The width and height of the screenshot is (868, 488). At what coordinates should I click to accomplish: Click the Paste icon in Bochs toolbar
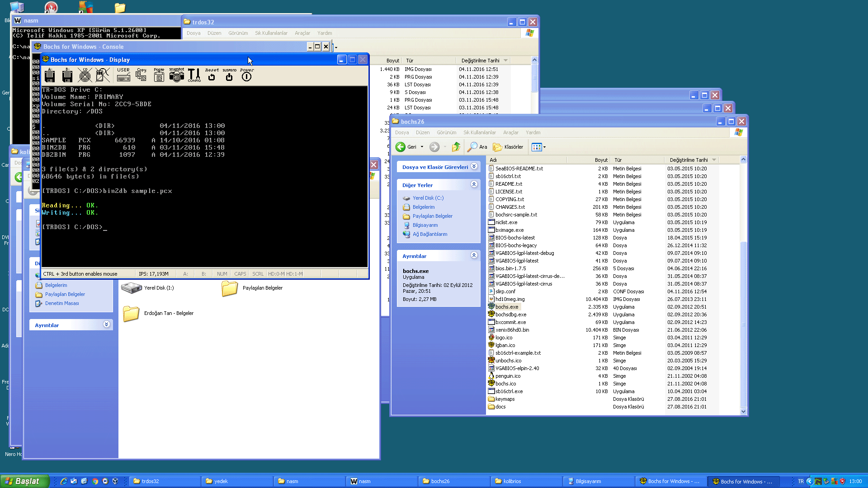tap(159, 75)
